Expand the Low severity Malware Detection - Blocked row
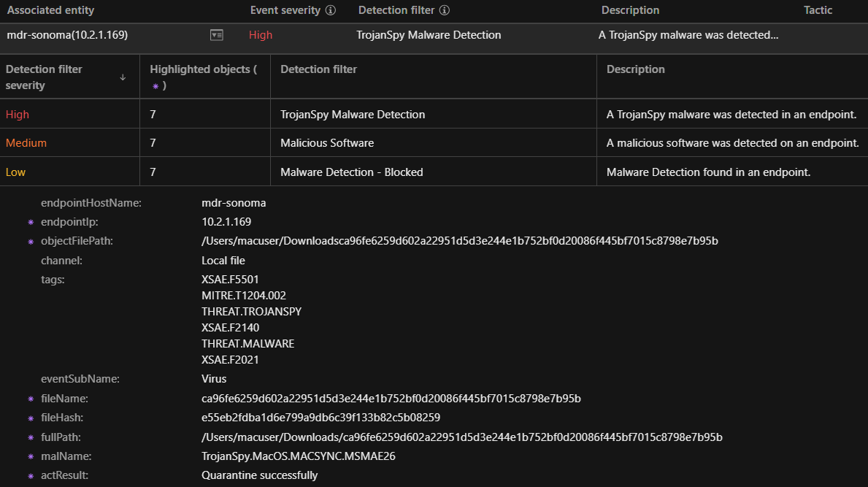The image size is (868, 487). pyautogui.click(x=351, y=172)
